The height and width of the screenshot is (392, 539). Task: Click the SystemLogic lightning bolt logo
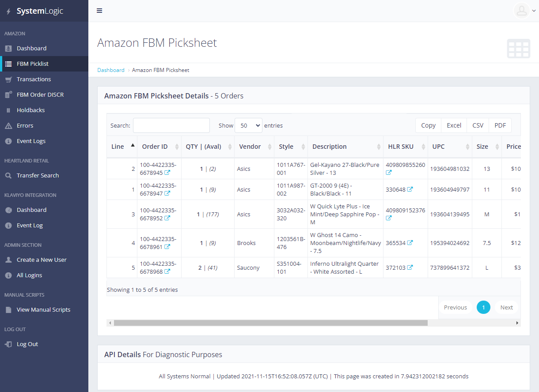point(8,11)
